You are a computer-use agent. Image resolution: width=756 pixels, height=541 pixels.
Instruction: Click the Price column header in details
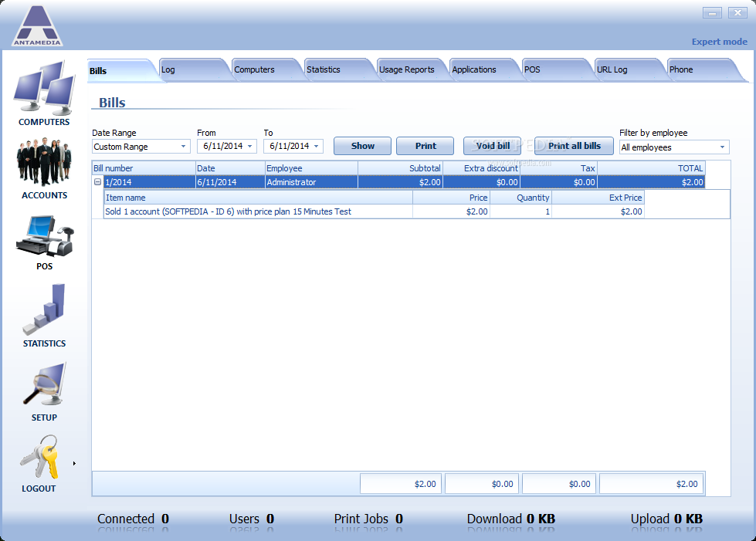(451, 198)
